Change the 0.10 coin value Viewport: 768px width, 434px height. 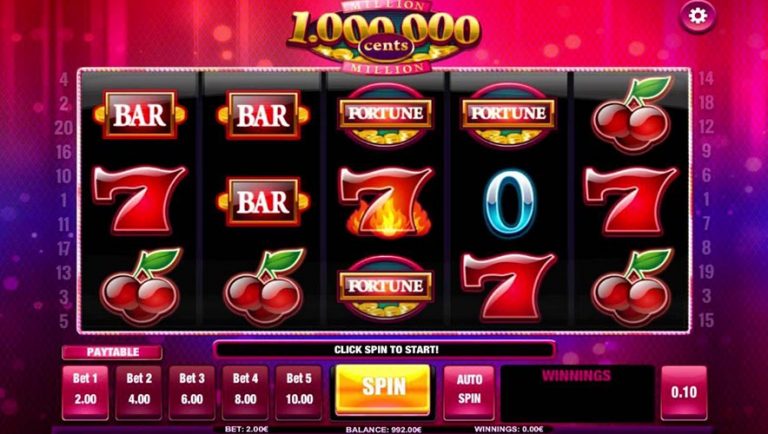pyautogui.click(x=684, y=393)
